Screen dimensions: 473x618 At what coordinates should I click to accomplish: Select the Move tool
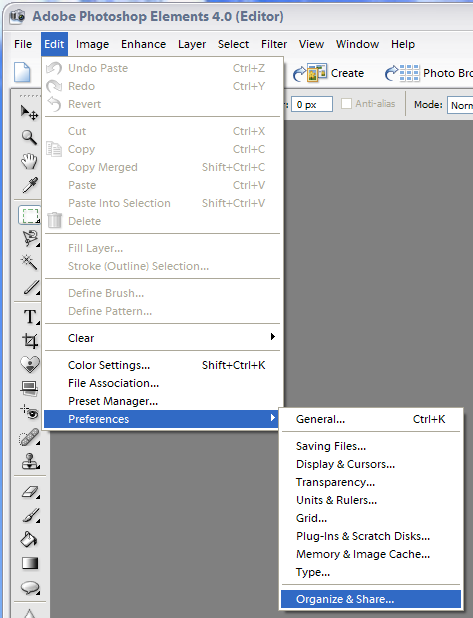click(x=29, y=113)
